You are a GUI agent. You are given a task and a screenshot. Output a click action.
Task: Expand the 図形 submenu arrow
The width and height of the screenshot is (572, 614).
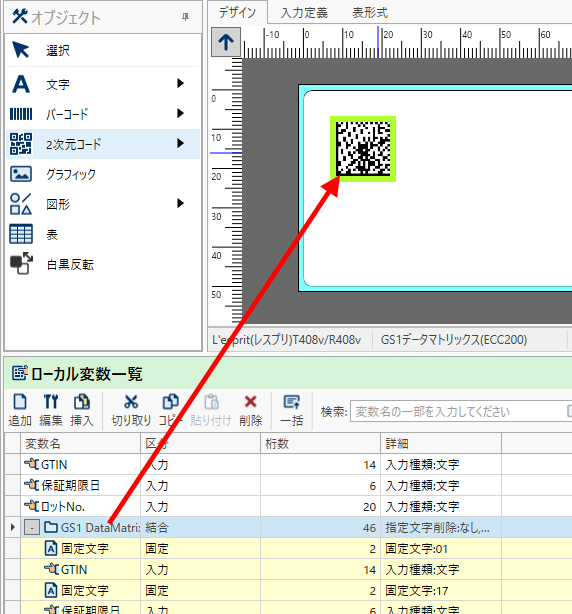coord(180,203)
